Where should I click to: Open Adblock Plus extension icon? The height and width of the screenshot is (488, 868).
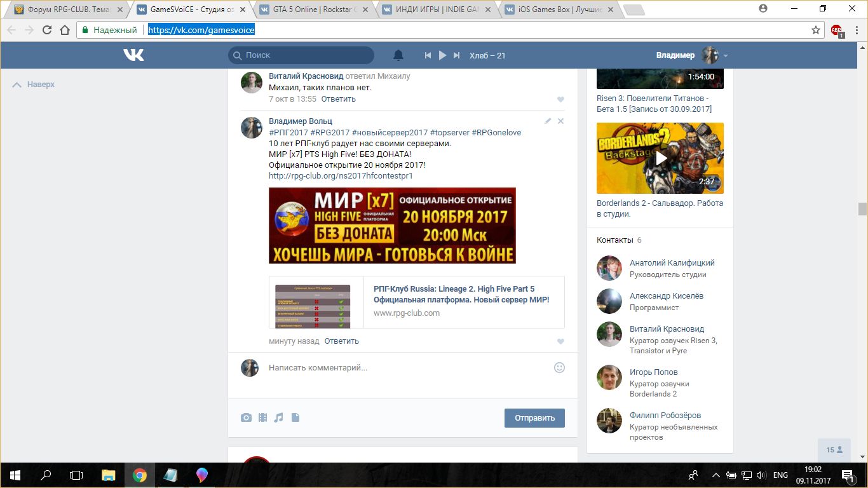point(837,30)
